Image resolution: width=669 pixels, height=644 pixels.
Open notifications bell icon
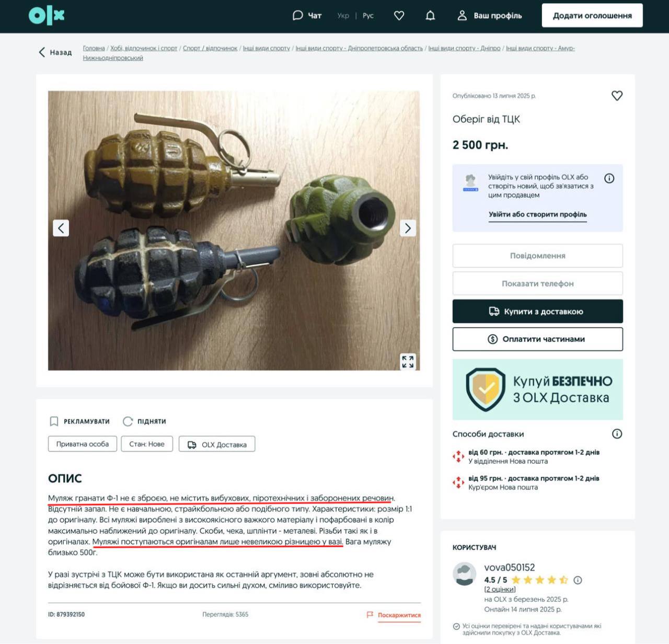(x=430, y=16)
